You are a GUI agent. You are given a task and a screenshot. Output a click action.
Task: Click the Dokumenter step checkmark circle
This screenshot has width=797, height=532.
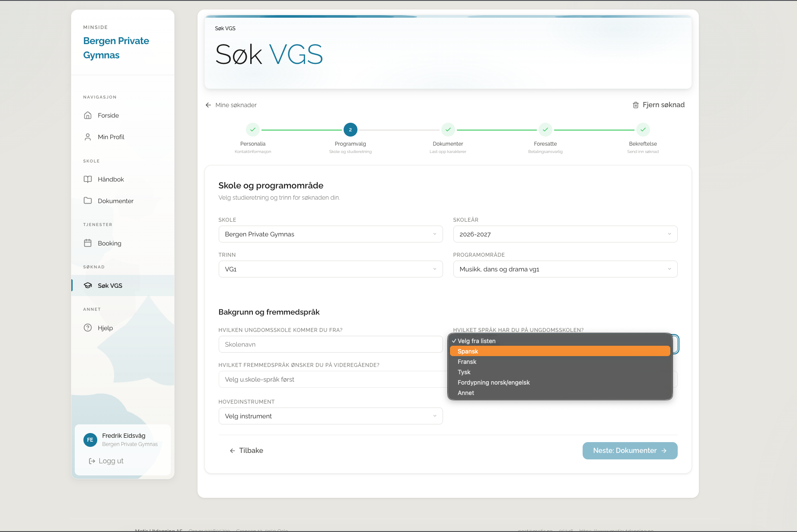(448, 130)
